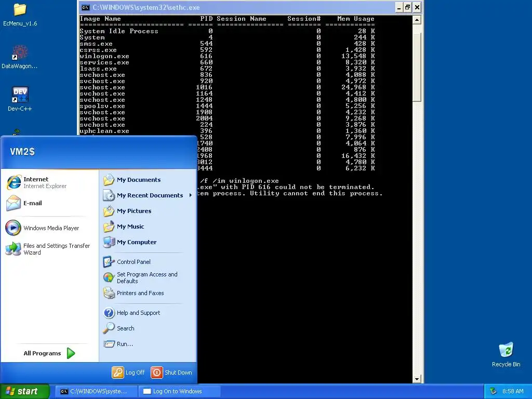Click the System Idle Process row
This screenshot has height=399, width=532.
point(228,31)
